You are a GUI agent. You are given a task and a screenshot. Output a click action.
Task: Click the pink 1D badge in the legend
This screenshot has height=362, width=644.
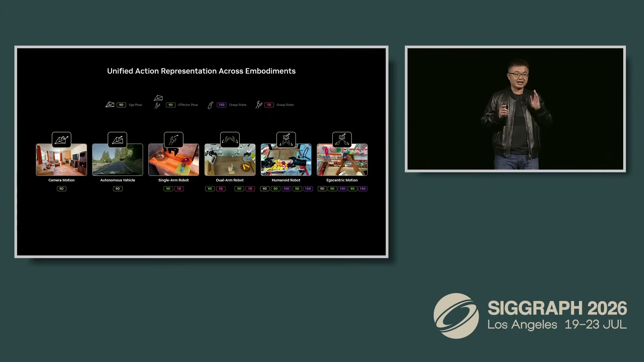(269, 105)
